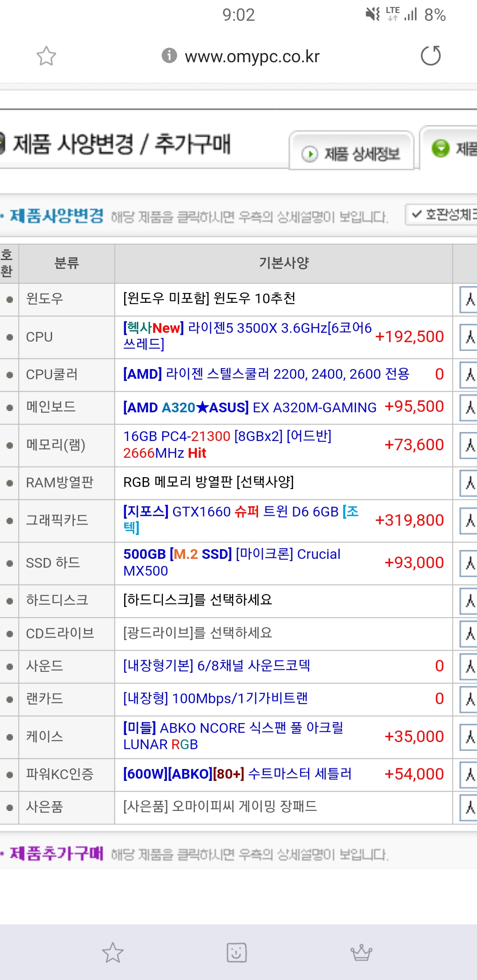Tap the signal strength bars in the status bar
The image size is (477, 980).
click(411, 15)
